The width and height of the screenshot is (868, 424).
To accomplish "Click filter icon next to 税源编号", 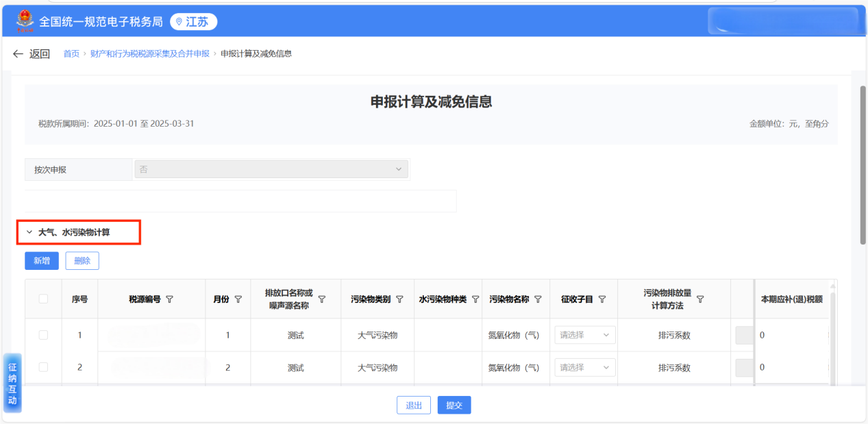I will 169,299.
